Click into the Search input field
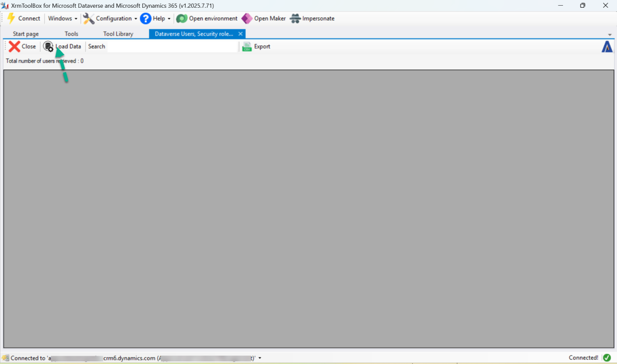The height and width of the screenshot is (364, 617). (x=172, y=46)
